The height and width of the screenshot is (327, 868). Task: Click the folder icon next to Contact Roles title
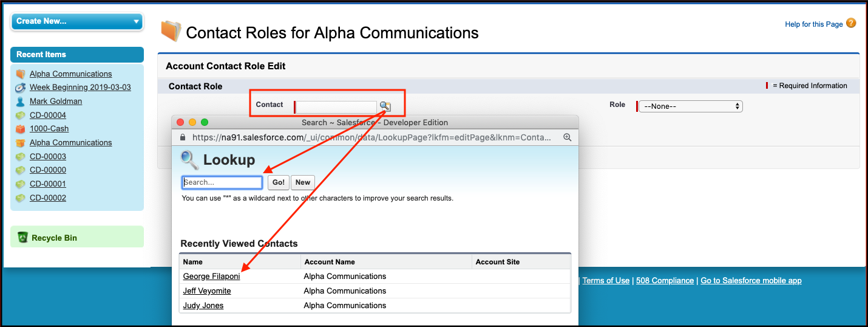tap(171, 31)
